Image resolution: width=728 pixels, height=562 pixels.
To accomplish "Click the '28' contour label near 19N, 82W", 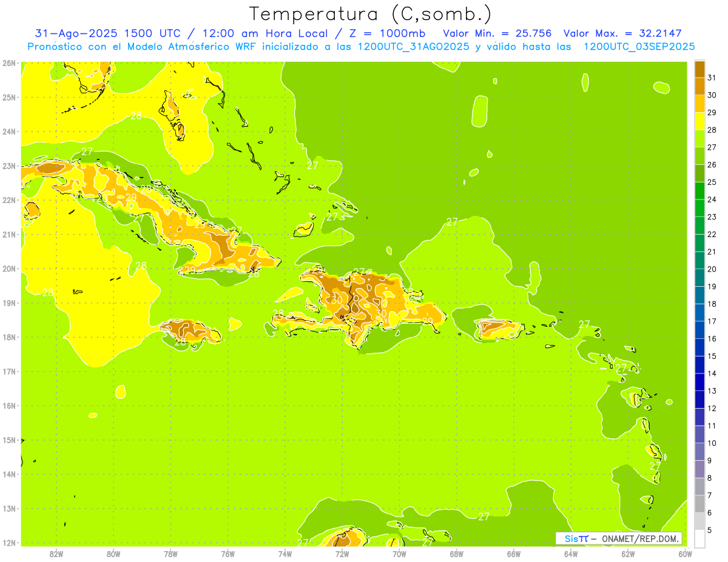I will coord(48,292).
